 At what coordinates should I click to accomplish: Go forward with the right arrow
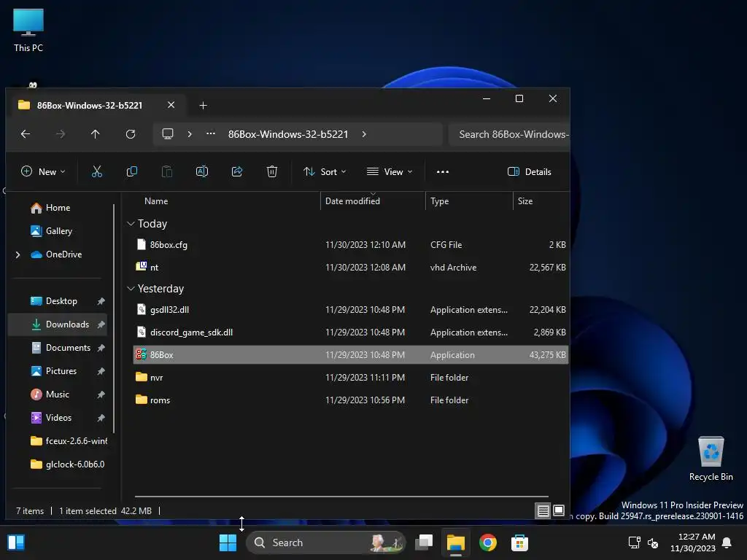click(x=61, y=134)
